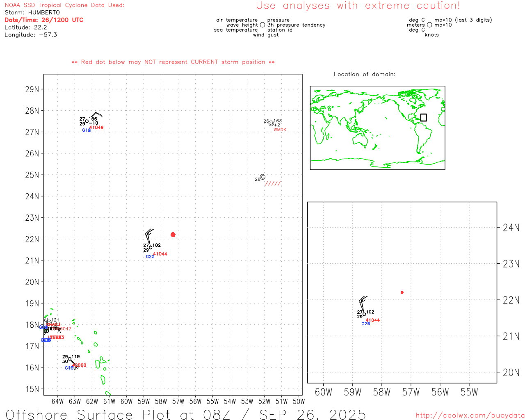Click the red storm dot in zoomed inset map
525x420 pixels.
coord(402,292)
